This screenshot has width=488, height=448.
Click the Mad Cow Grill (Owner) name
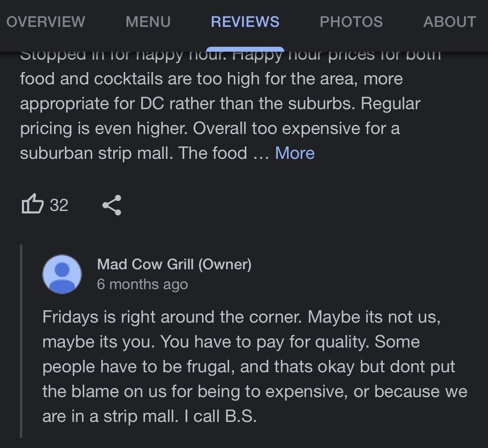[174, 265]
